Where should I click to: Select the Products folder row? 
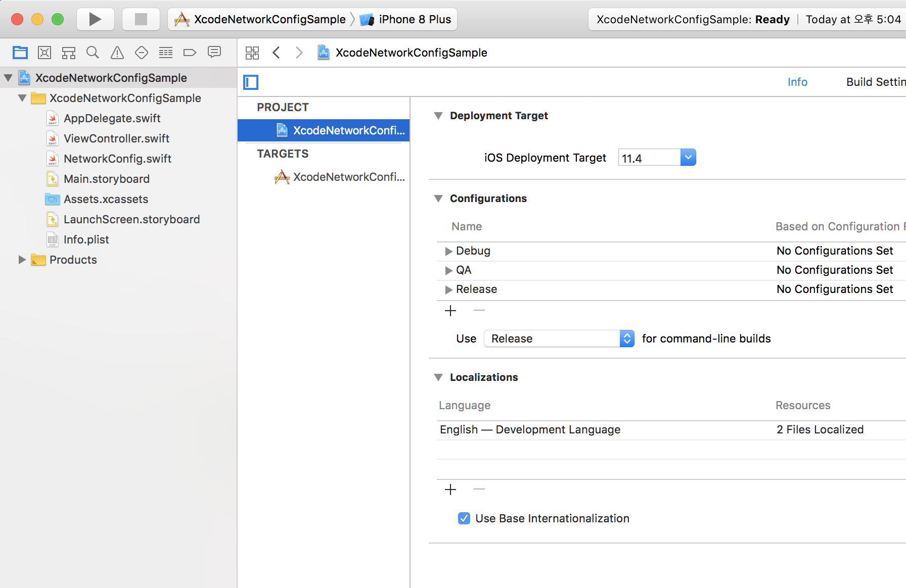[x=118, y=260]
